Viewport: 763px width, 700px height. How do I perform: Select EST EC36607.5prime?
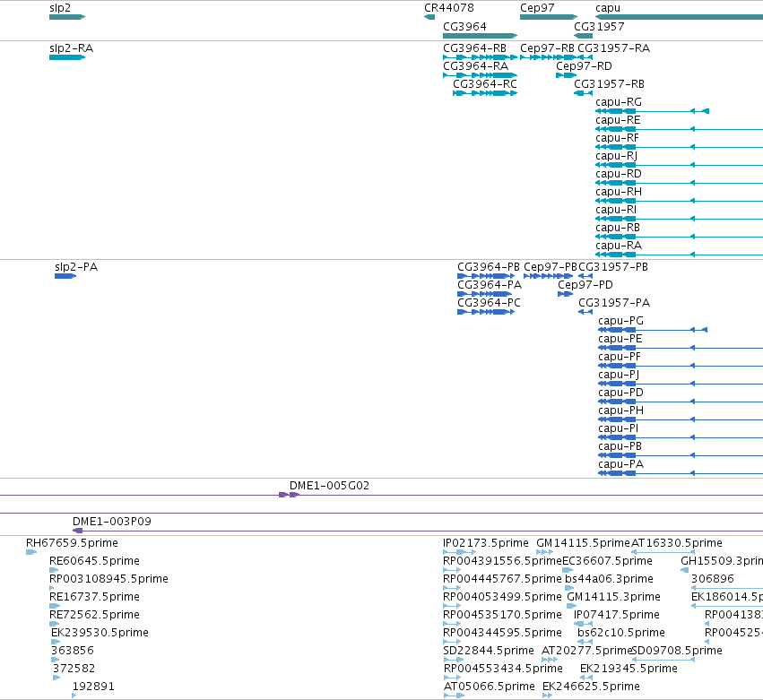(x=568, y=570)
